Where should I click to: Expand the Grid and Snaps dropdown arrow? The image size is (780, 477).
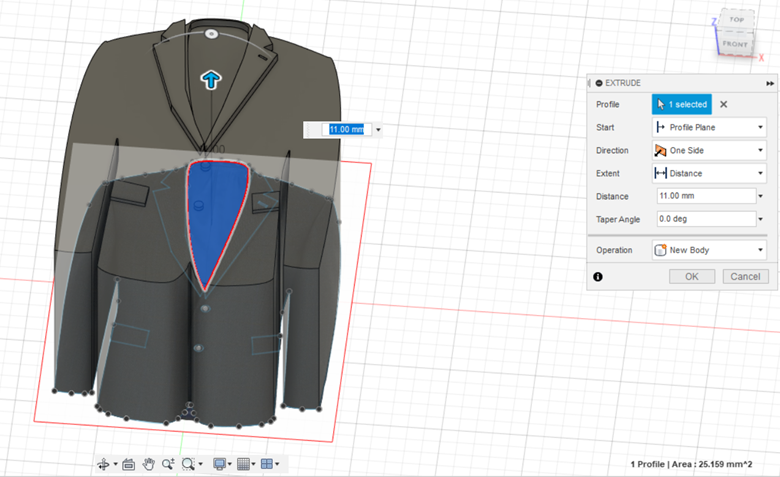coord(254,464)
